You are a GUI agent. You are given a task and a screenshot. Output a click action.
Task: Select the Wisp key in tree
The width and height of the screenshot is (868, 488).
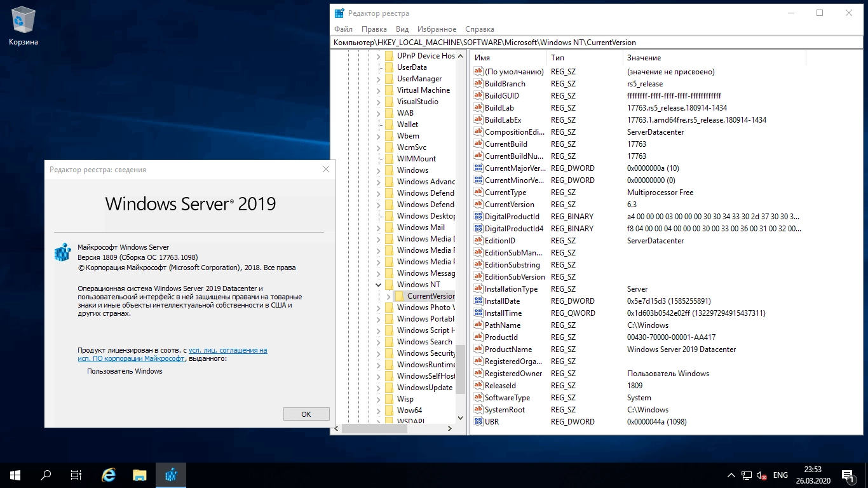click(x=405, y=399)
